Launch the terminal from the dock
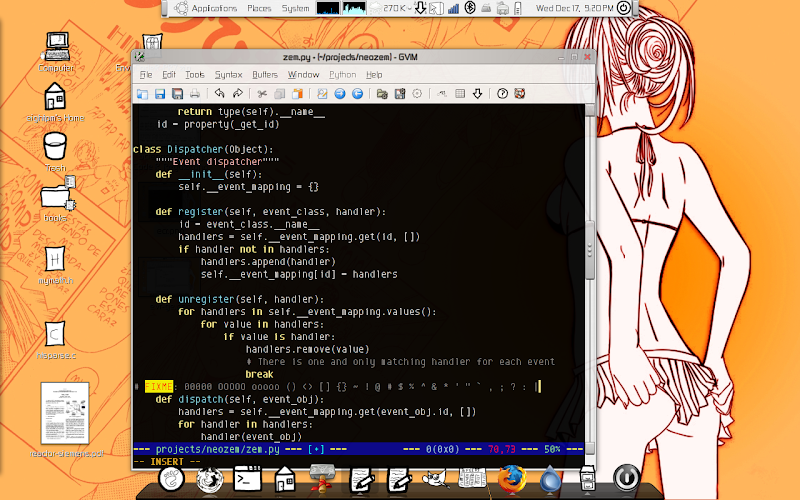Viewport: 800px width, 500px height. (247, 479)
